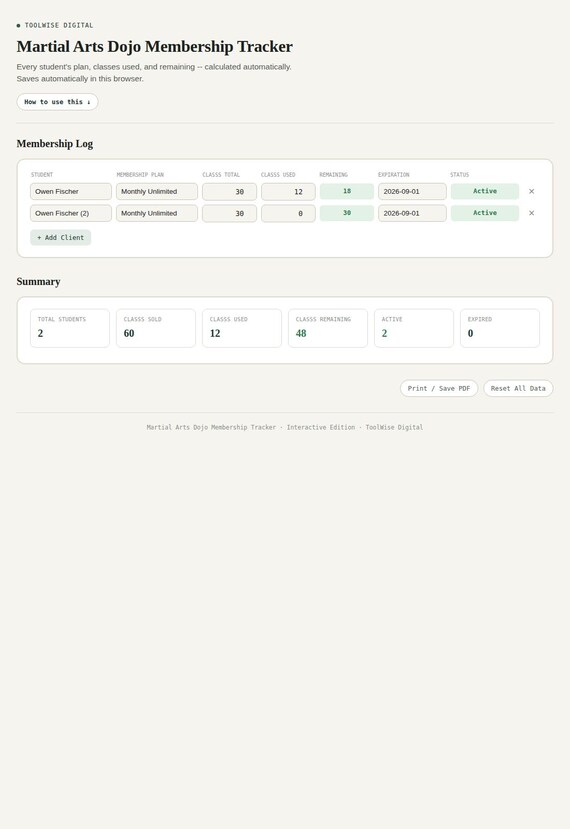
Task: Edit the class used field showing 12
Action: [x=288, y=191]
